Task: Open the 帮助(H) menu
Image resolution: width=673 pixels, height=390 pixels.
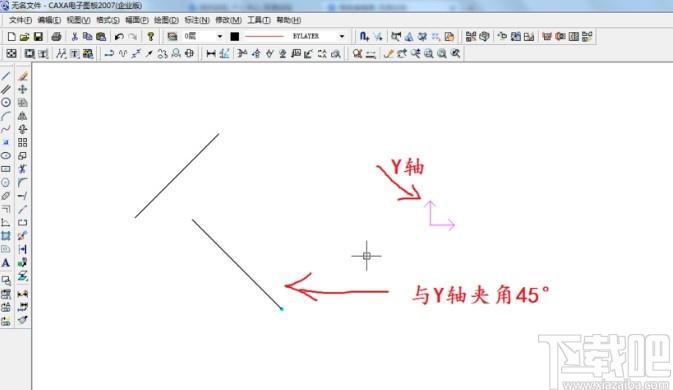Action: (288, 20)
